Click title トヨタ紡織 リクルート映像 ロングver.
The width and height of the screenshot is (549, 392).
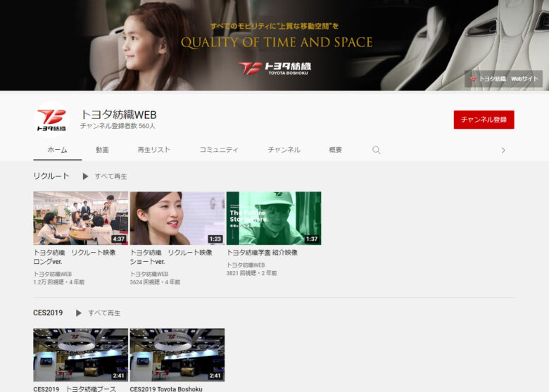coord(75,257)
